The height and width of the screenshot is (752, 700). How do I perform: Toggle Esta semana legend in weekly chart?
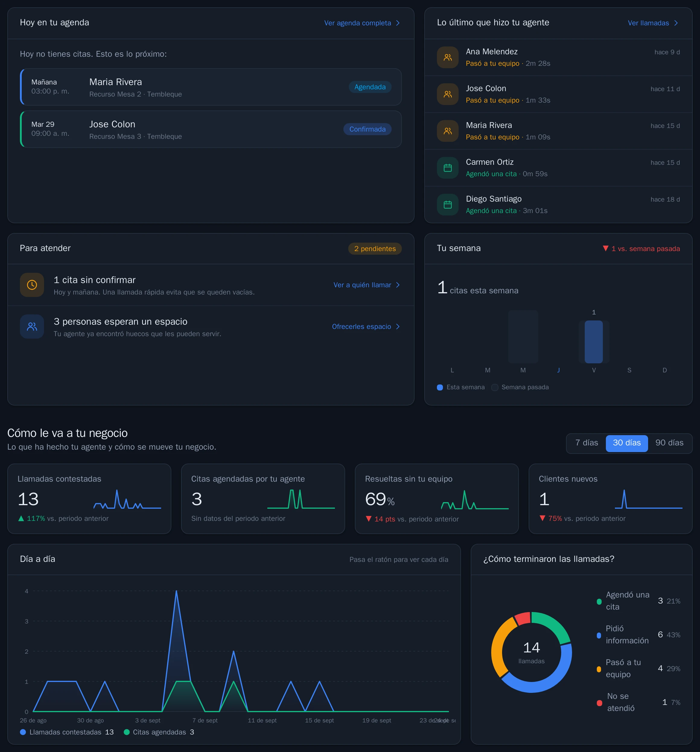tap(461, 387)
